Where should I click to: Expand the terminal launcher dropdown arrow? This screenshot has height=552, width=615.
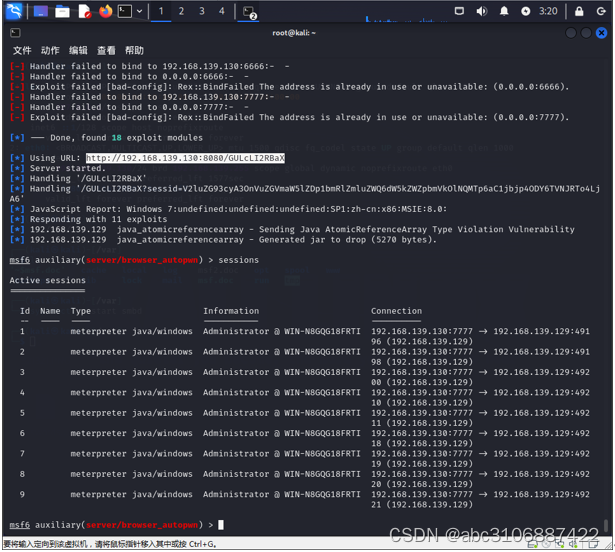click(x=139, y=11)
